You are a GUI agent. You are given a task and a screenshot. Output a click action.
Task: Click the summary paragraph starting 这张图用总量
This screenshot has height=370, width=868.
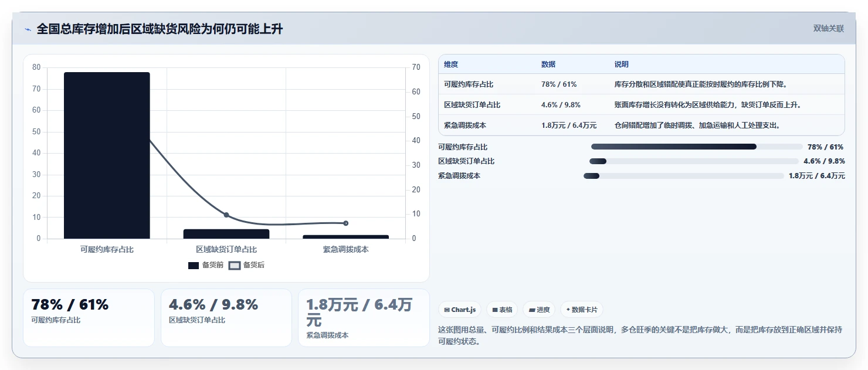click(640, 335)
